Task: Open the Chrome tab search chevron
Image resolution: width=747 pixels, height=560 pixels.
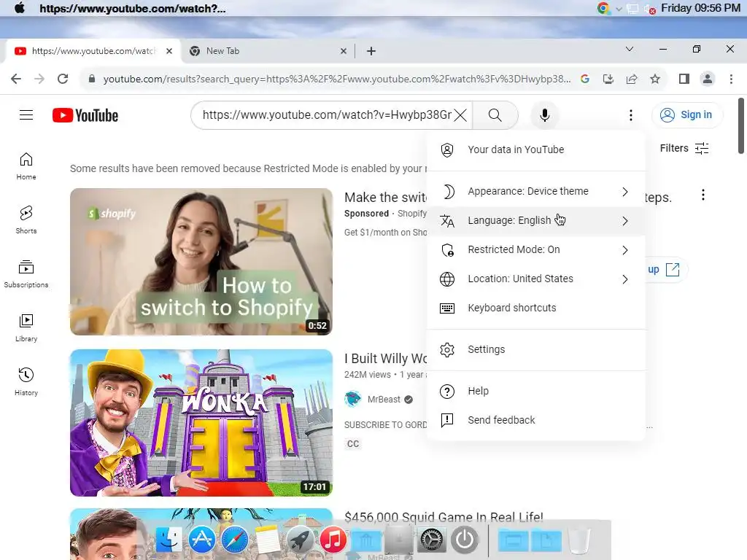Action: [630, 49]
